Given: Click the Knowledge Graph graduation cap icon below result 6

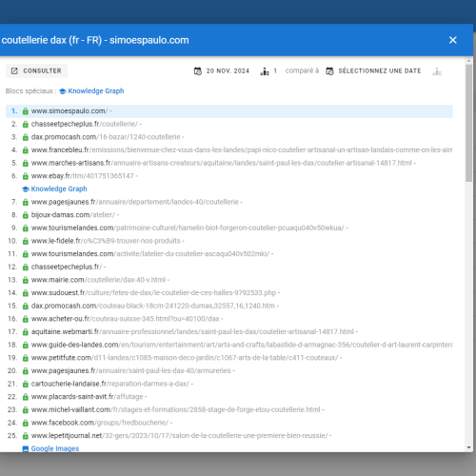Looking at the screenshot, I should (26, 189).
